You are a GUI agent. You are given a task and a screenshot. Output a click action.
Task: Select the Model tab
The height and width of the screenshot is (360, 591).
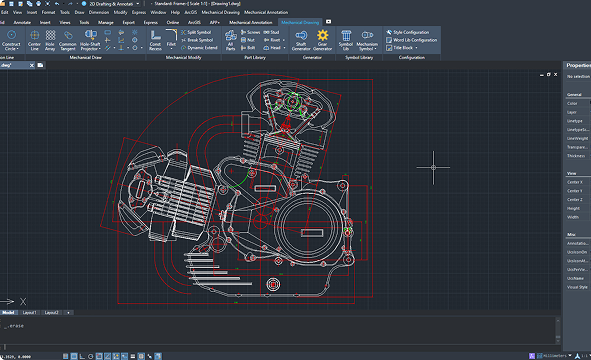click(x=8, y=313)
